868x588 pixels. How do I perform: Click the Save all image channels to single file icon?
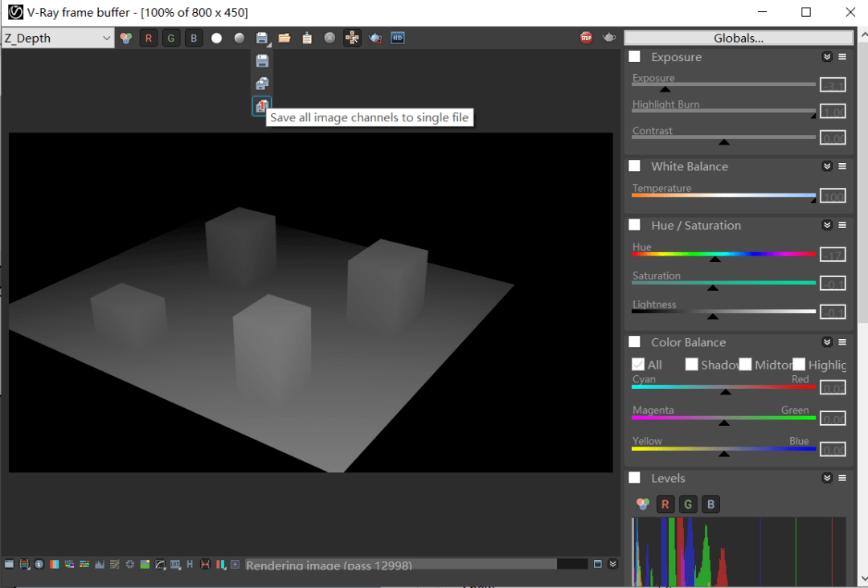pos(262,106)
